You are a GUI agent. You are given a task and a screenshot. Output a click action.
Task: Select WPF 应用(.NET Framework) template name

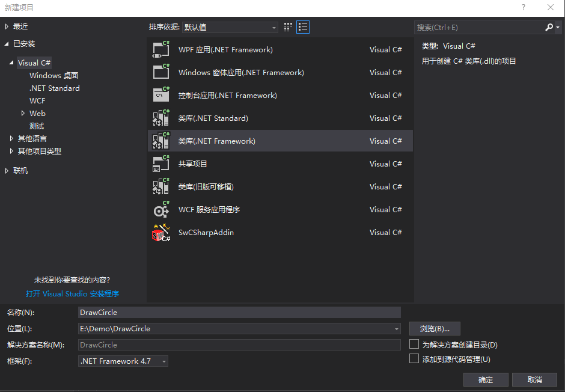(x=225, y=50)
